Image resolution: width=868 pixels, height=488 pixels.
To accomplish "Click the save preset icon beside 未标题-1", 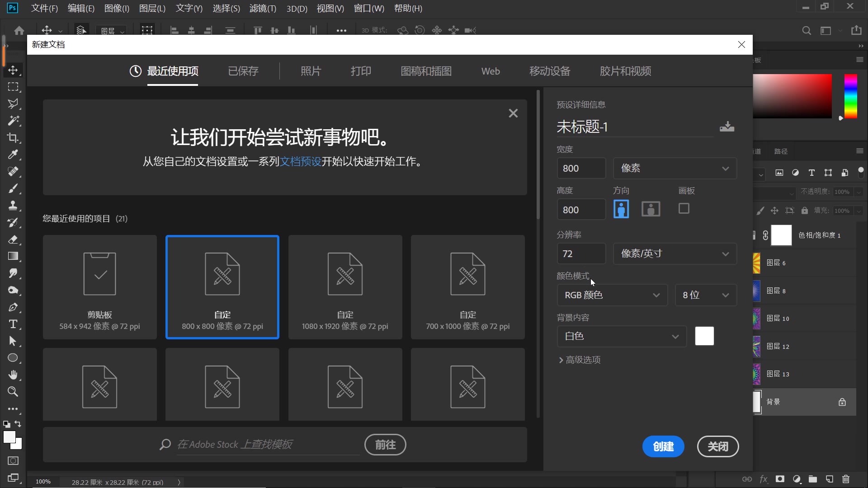I will point(727,127).
